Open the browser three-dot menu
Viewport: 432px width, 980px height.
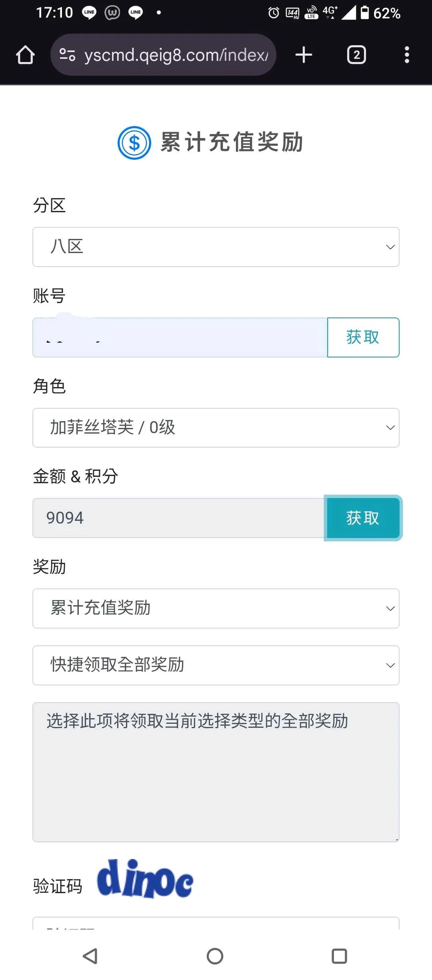407,55
